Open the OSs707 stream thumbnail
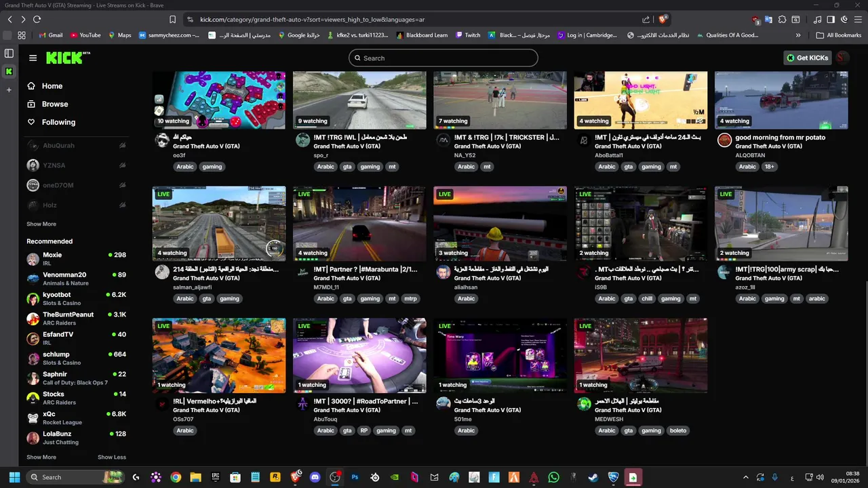 coord(219,356)
